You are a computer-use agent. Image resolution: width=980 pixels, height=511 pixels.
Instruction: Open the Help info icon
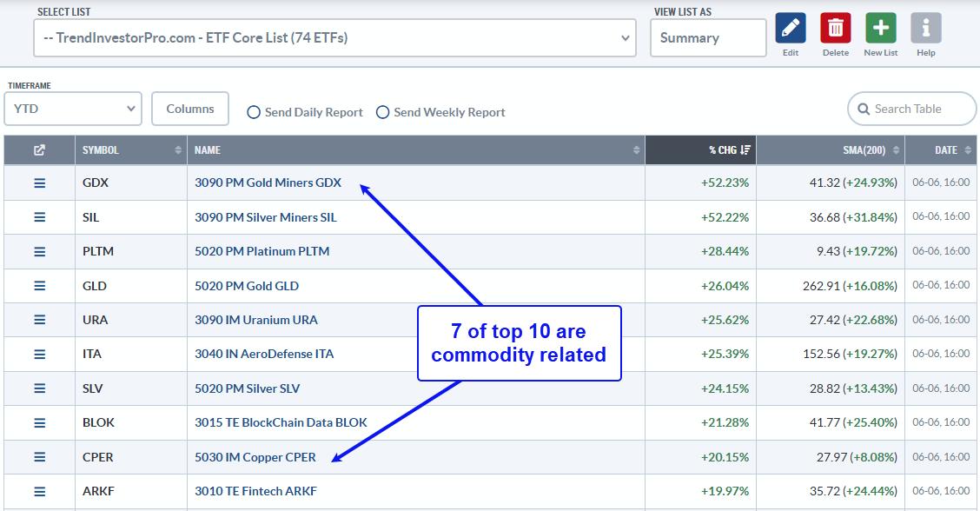point(926,29)
